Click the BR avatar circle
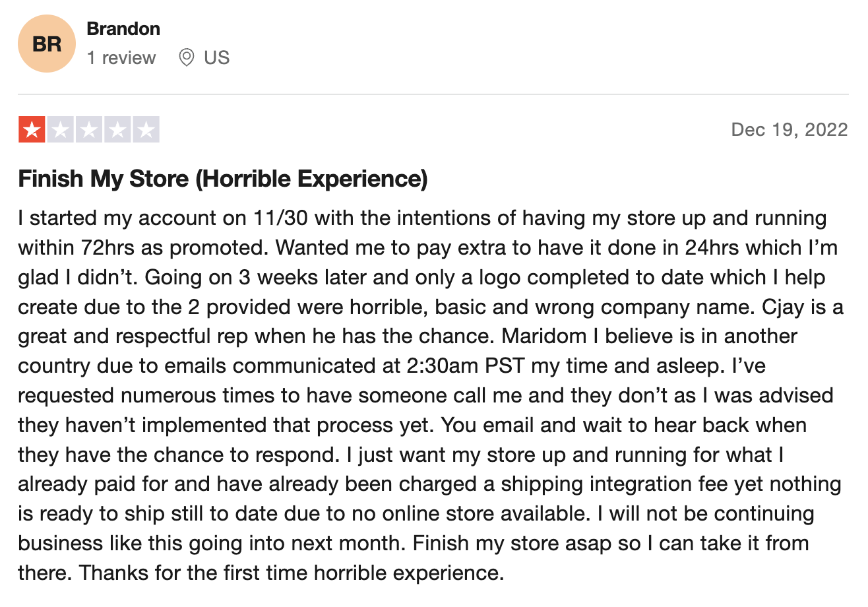The height and width of the screenshot is (607, 868). [47, 44]
